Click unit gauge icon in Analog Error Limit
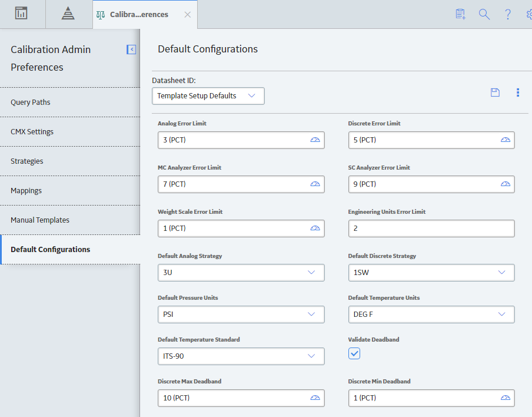The image size is (532, 417). [315, 140]
